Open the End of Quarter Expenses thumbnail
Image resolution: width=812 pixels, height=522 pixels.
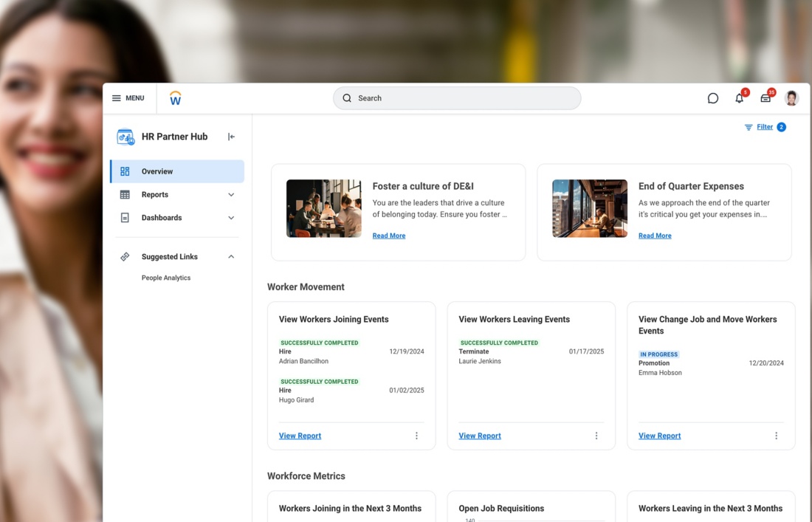coord(590,208)
